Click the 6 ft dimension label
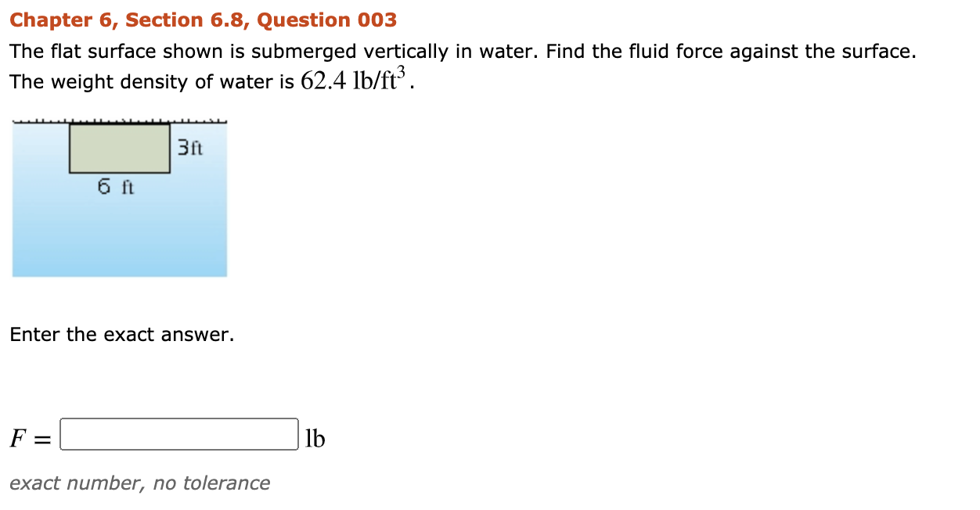This screenshot has width=980, height=510. [x=114, y=187]
